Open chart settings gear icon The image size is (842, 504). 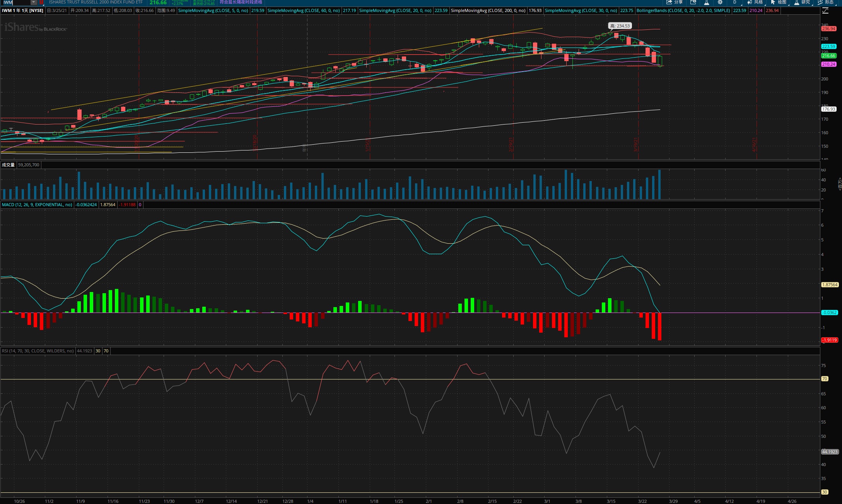point(720,2)
